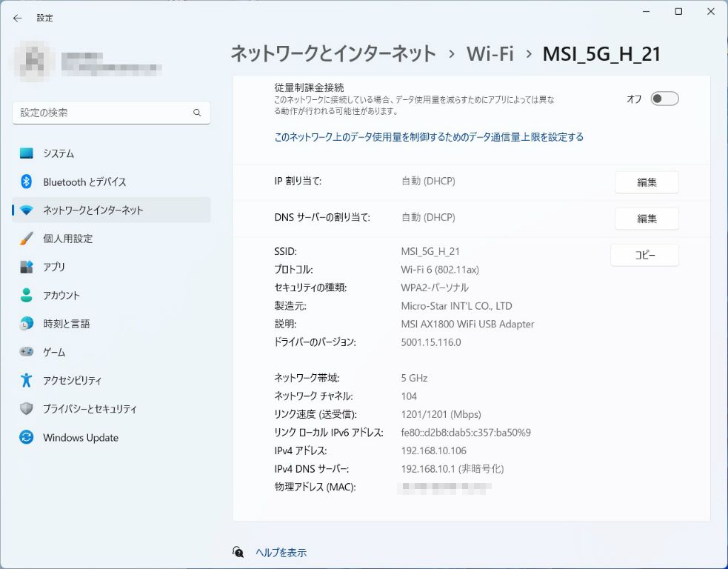
Task: Go to Wi-Fi in the breadcrumb
Action: coord(490,54)
